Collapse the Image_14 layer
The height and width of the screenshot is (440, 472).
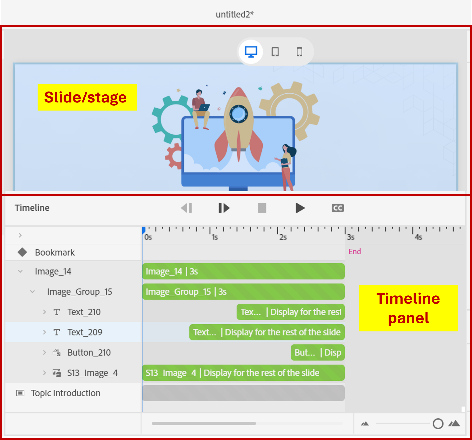(20, 271)
